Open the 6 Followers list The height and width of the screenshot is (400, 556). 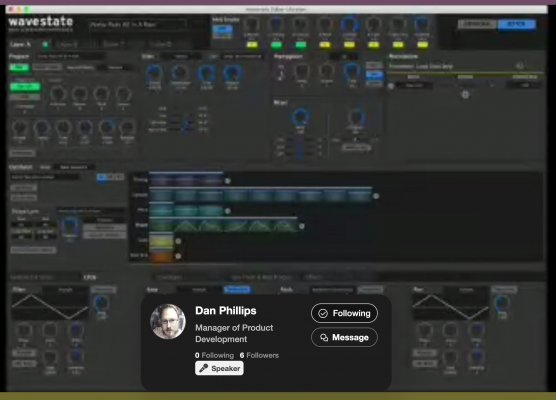(259, 355)
